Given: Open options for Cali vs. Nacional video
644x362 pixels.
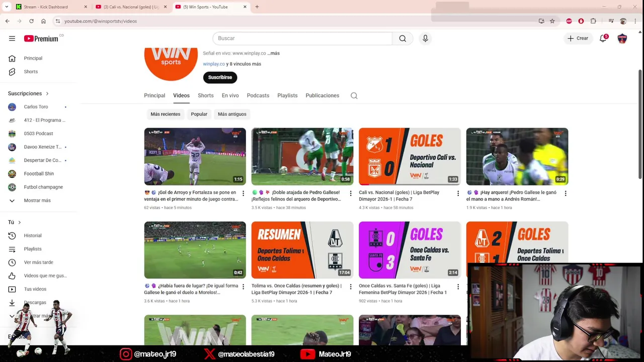Looking at the screenshot, I should pyautogui.click(x=458, y=194).
